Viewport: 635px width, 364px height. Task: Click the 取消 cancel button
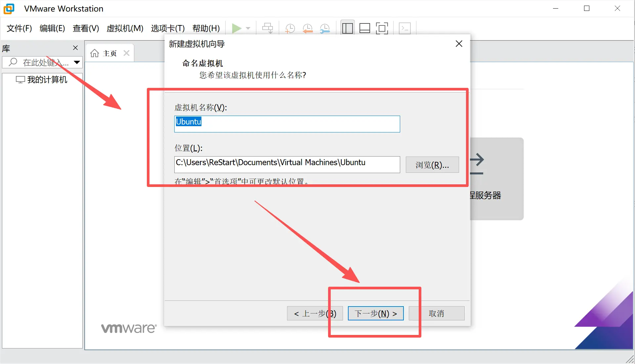437,313
